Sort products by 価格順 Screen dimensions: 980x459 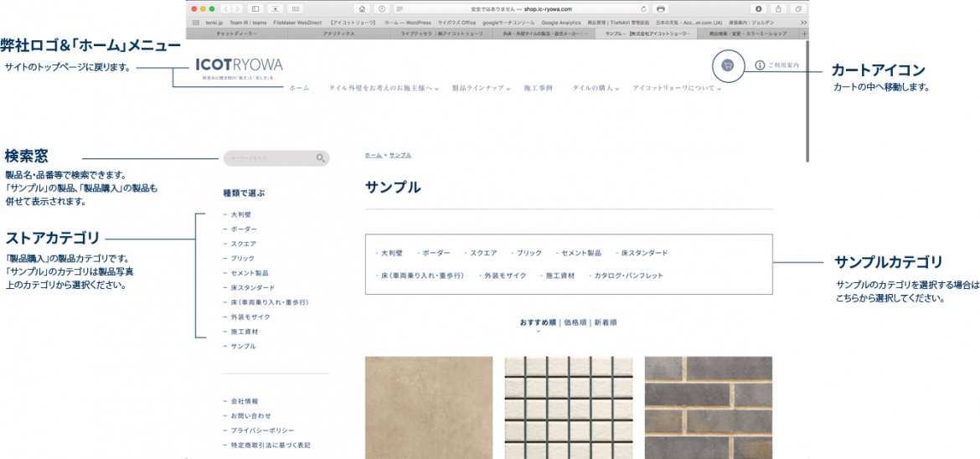(x=575, y=322)
